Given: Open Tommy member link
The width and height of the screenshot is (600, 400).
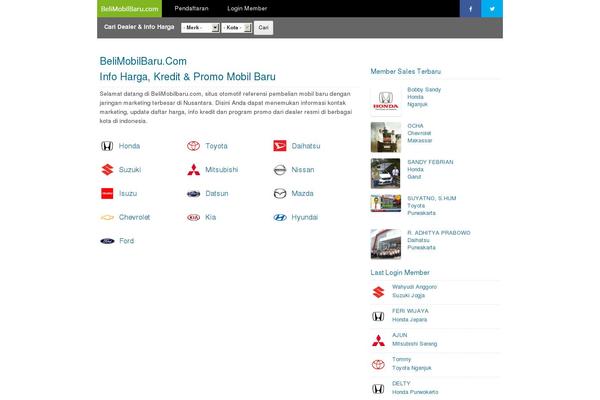Looking at the screenshot, I should [x=401, y=359].
